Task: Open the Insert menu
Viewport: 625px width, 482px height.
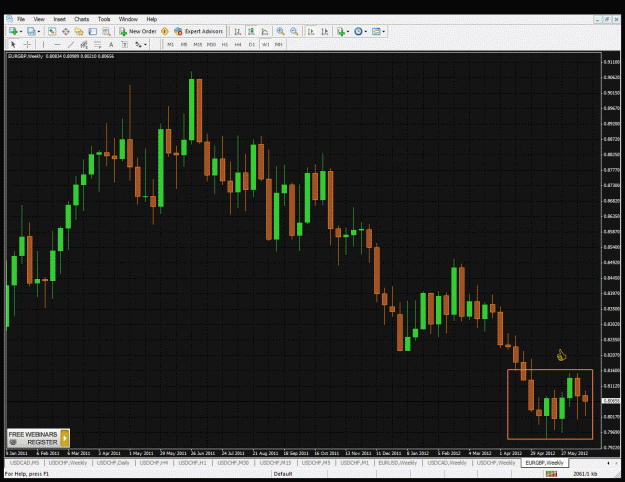Action: click(59, 19)
